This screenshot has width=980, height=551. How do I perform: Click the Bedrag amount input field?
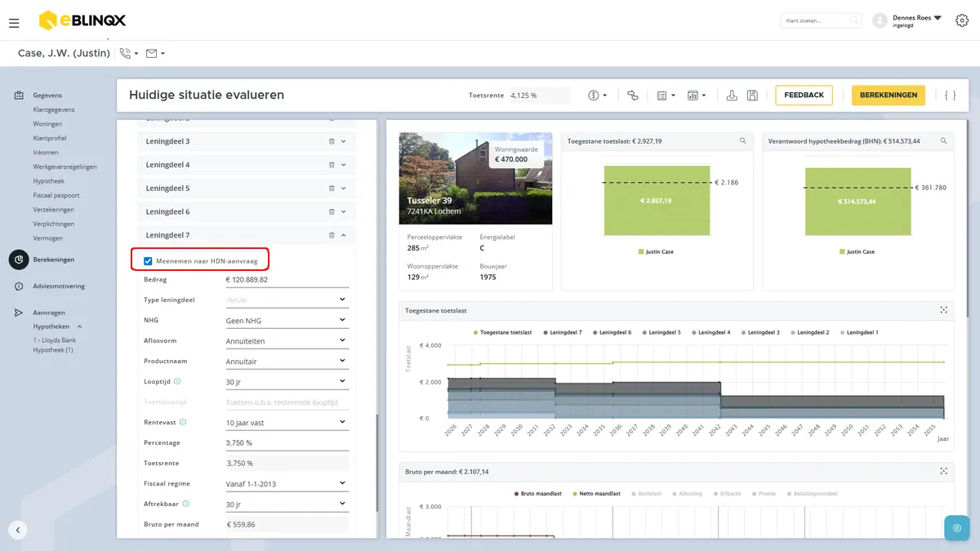(287, 280)
